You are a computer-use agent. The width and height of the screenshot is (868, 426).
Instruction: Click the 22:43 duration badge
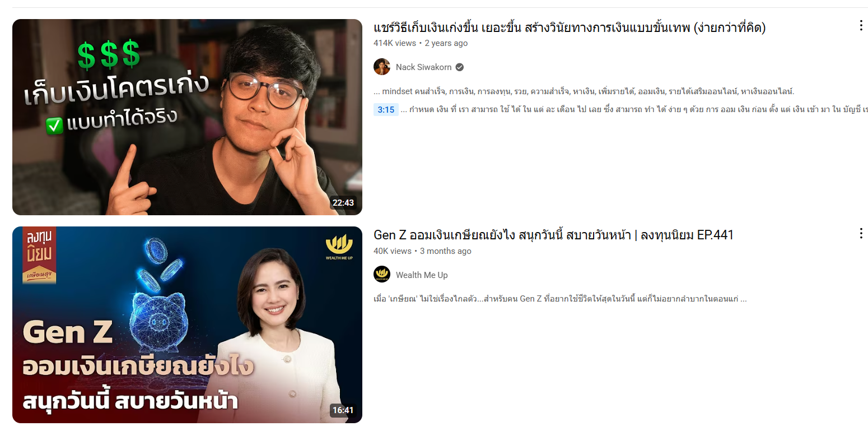pos(343,202)
